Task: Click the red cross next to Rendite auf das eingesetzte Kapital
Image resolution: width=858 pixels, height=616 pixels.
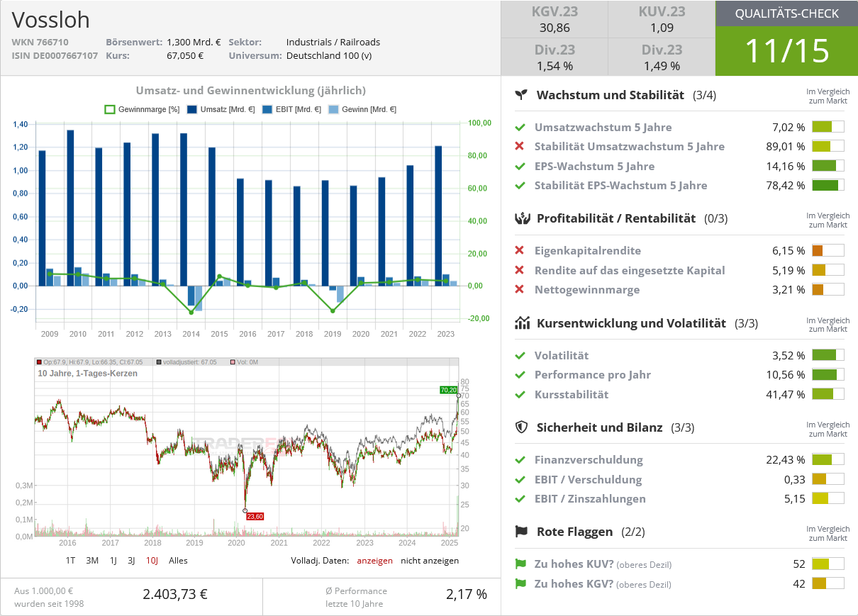Action: point(520,270)
